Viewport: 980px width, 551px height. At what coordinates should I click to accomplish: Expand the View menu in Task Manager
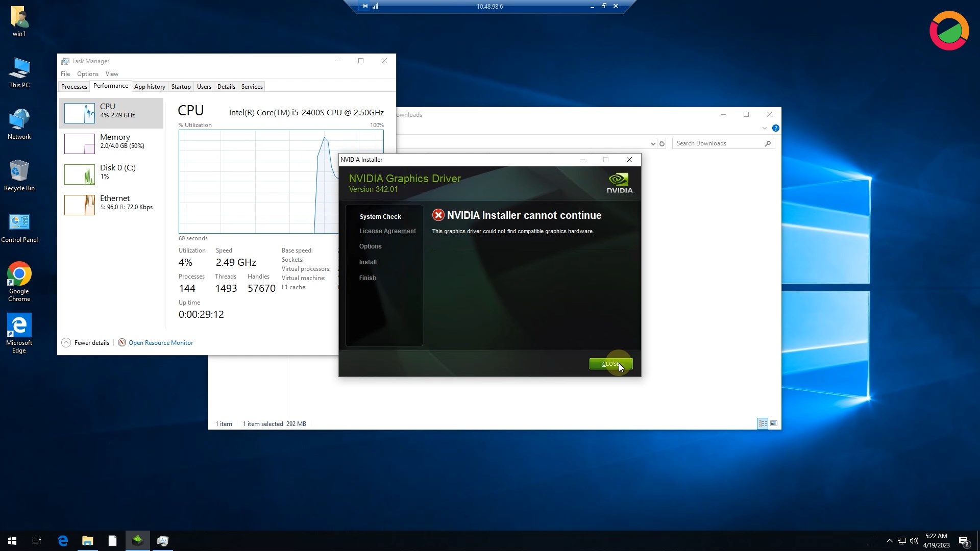(x=112, y=73)
